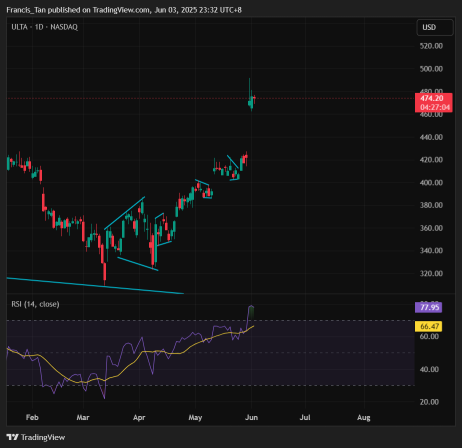Image resolution: width=462 pixels, height=448 pixels.
Task: Click the RSI (14, close) indicator label
Action: click(x=35, y=304)
